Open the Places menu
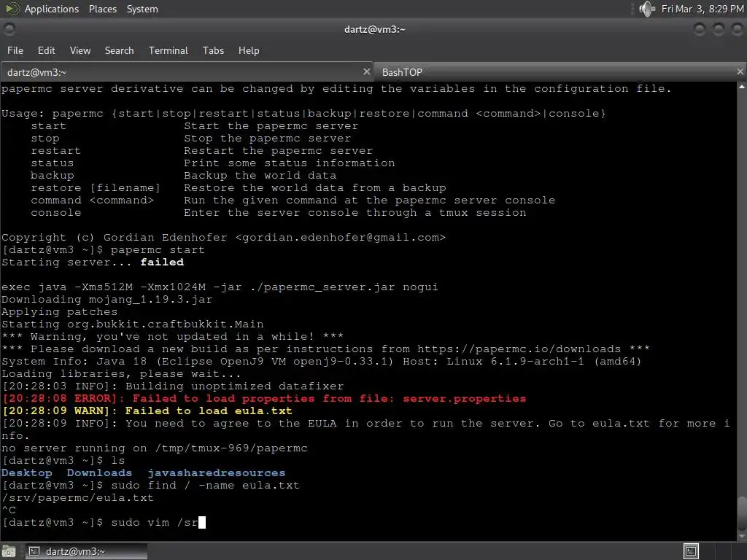Image resolution: width=747 pixels, height=560 pixels. [x=102, y=9]
